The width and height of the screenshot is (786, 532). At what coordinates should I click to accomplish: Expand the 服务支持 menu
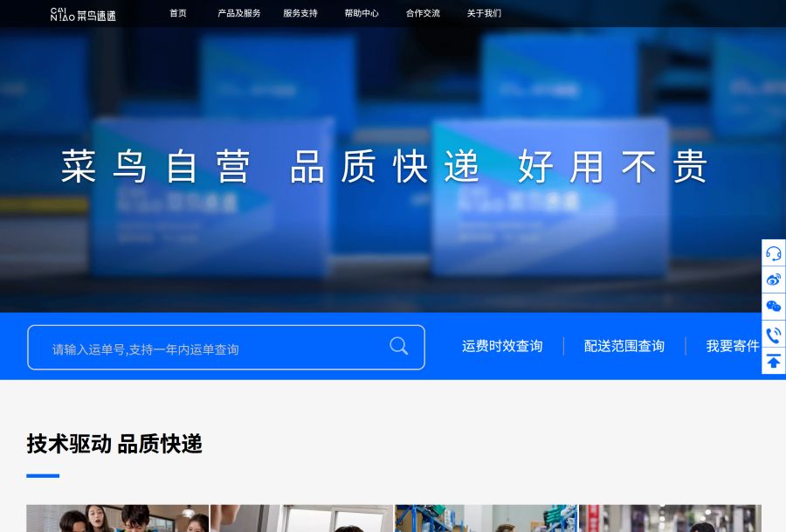(300, 14)
